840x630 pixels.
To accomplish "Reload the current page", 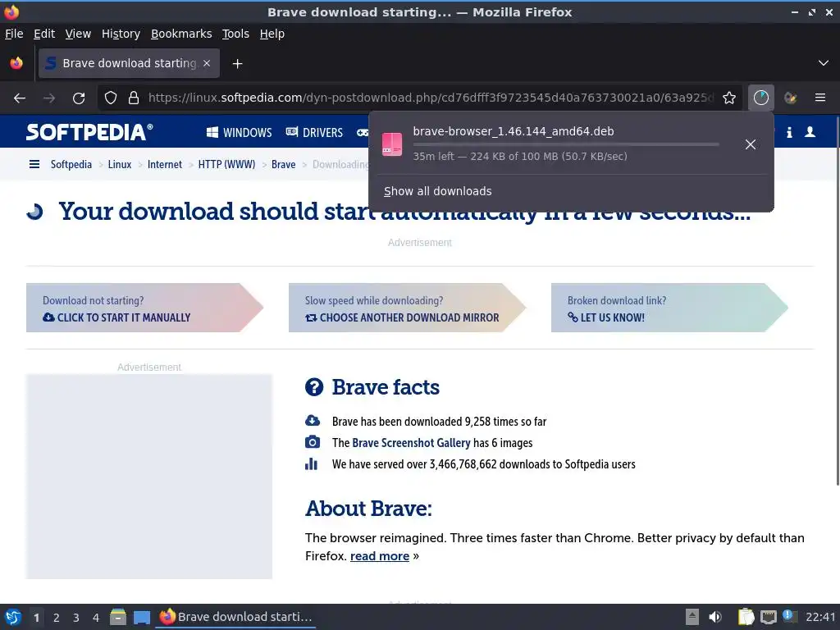I will pos(79,98).
